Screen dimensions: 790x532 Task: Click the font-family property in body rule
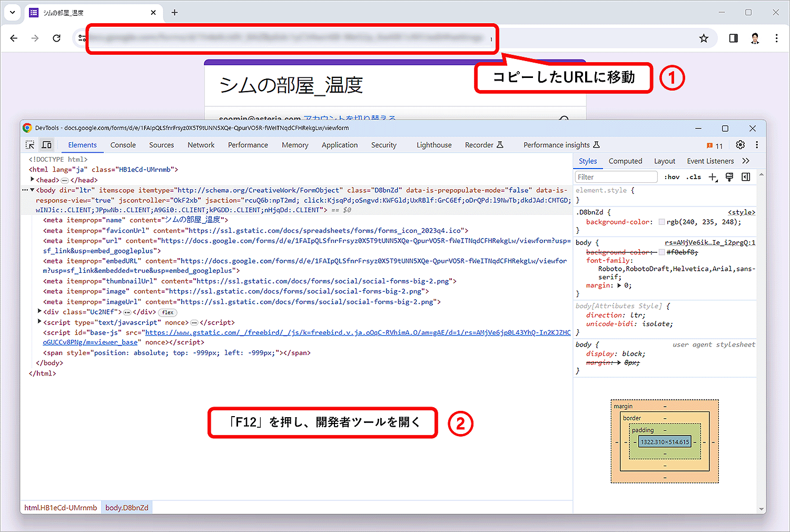[609, 261]
